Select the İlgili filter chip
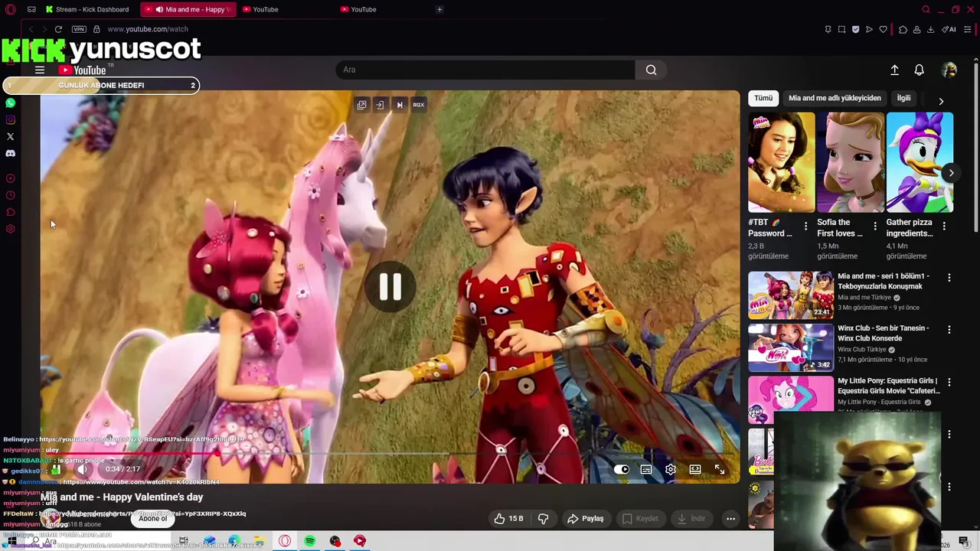Image resolution: width=980 pixels, height=551 pixels. (x=904, y=98)
